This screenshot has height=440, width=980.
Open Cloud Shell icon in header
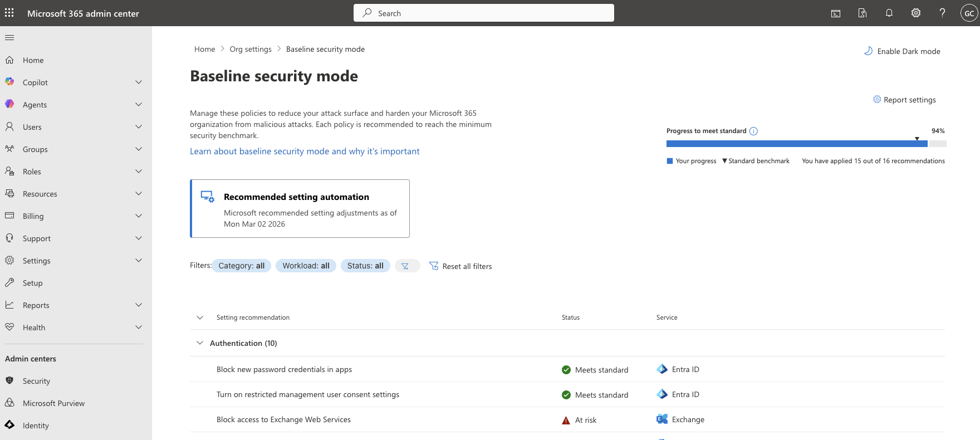coord(836,13)
